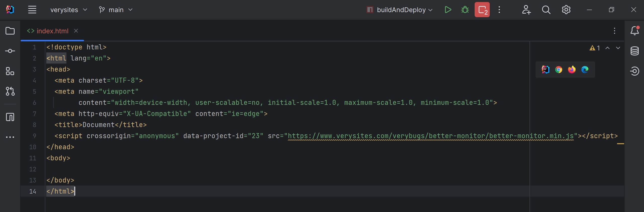
Task: Open page in Firefox browser
Action: pos(572,70)
